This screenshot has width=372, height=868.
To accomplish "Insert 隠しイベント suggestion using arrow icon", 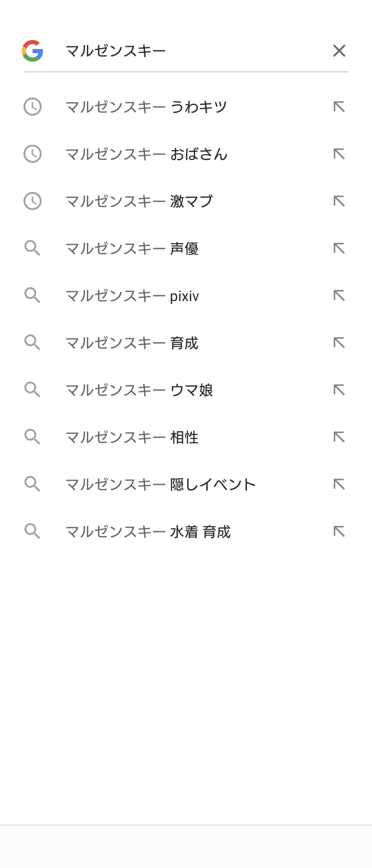I will [x=339, y=484].
